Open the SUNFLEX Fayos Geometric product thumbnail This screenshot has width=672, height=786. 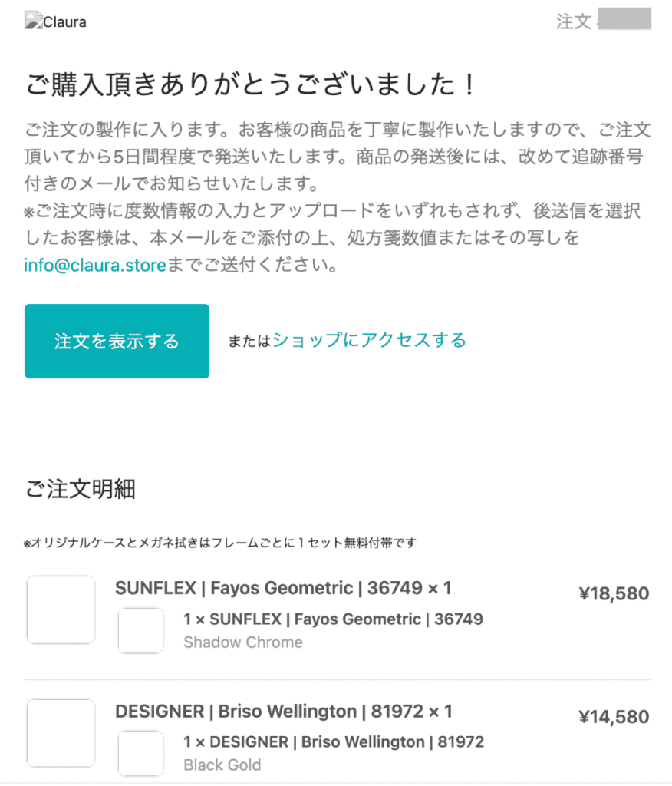click(x=61, y=609)
